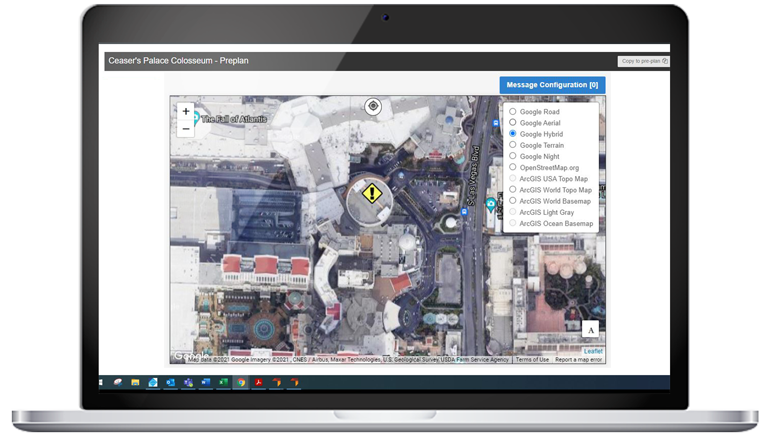Open Word from the taskbar

coord(206,382)
